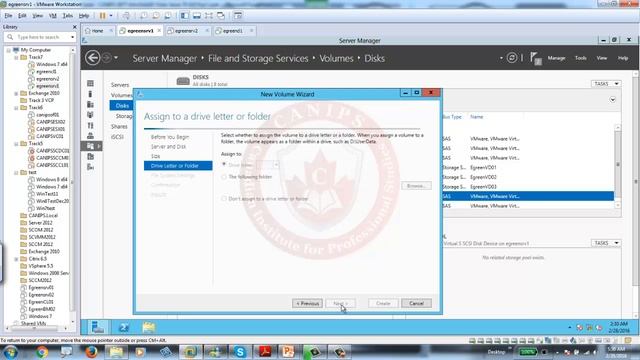Click the Unity mode toolbar icon

[221, 16]
